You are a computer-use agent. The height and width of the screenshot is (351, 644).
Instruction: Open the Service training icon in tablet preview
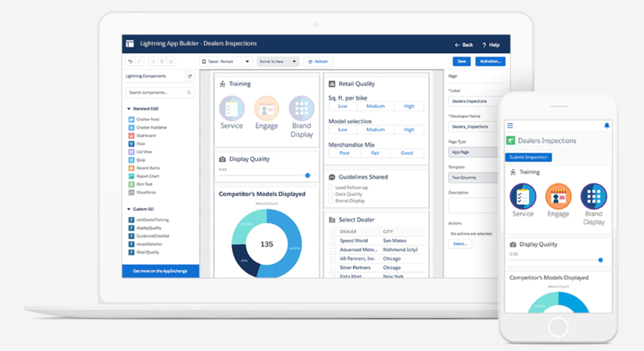(x=231, y=108)
